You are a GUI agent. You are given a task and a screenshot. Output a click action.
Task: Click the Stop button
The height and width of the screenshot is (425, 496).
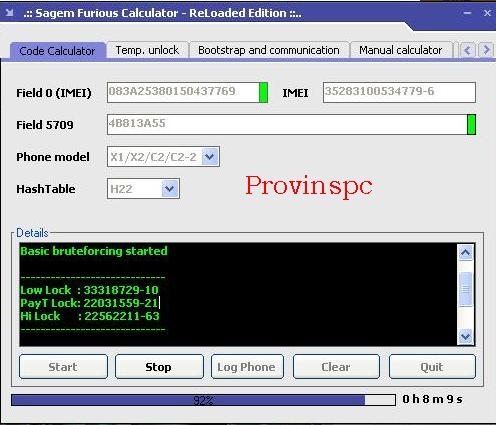click(x=159, y=367)
